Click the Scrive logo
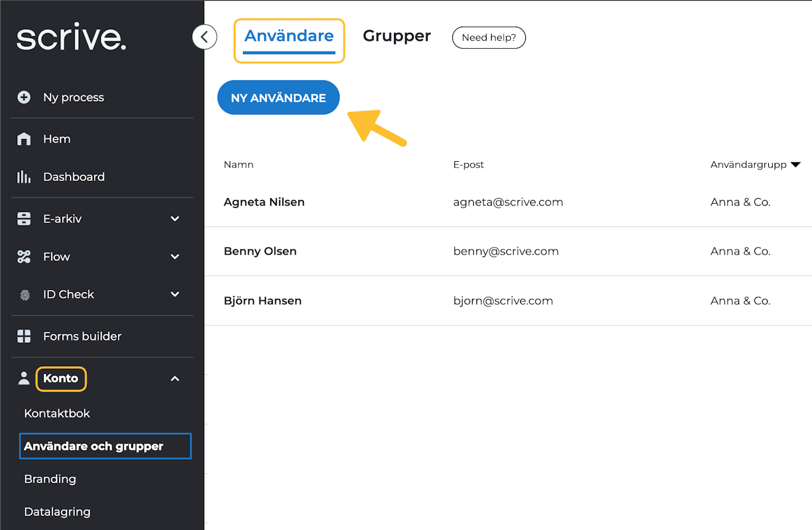This screenshot has height=530, width=812. point(71,38)
